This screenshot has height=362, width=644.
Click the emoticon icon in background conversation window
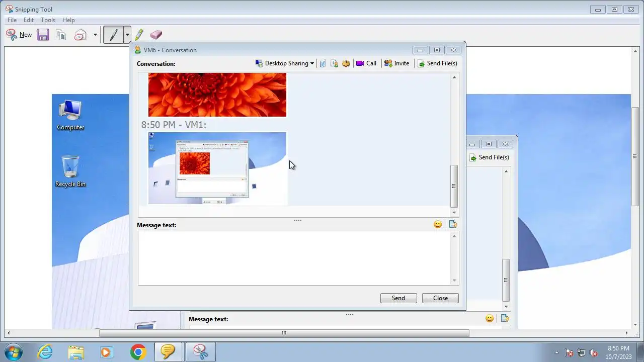pyautogui.click(x=490, y=319)
